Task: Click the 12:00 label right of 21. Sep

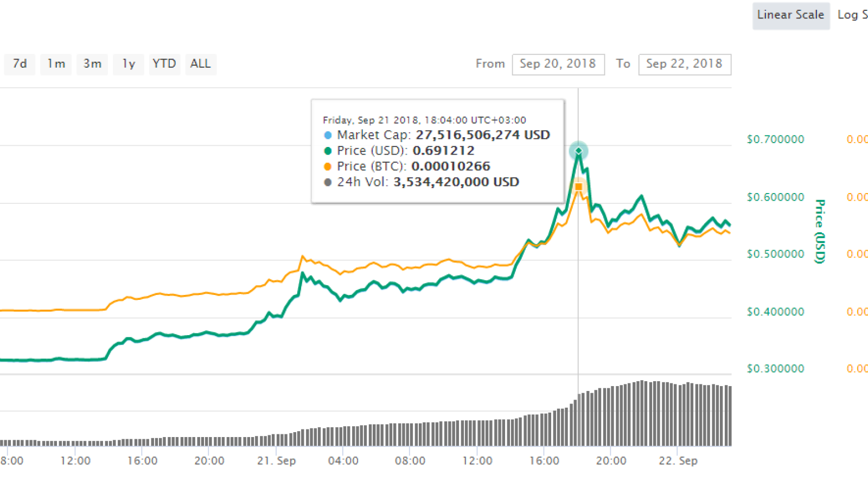Action: click(477, 461)
